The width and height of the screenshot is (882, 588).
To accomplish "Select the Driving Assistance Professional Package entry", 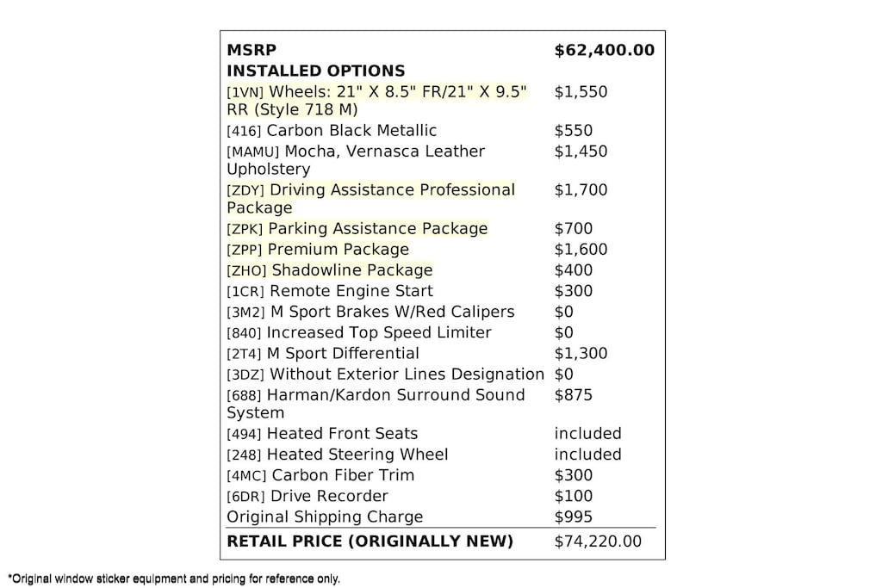I will pyautogui.click(x=370, y=198).
